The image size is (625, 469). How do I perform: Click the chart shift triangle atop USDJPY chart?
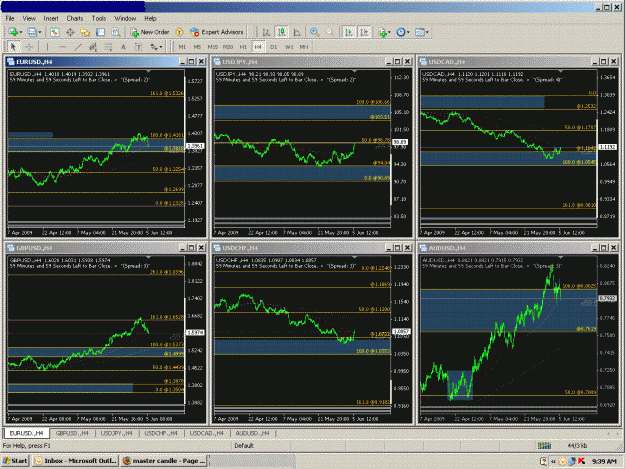tap(354, 71)
